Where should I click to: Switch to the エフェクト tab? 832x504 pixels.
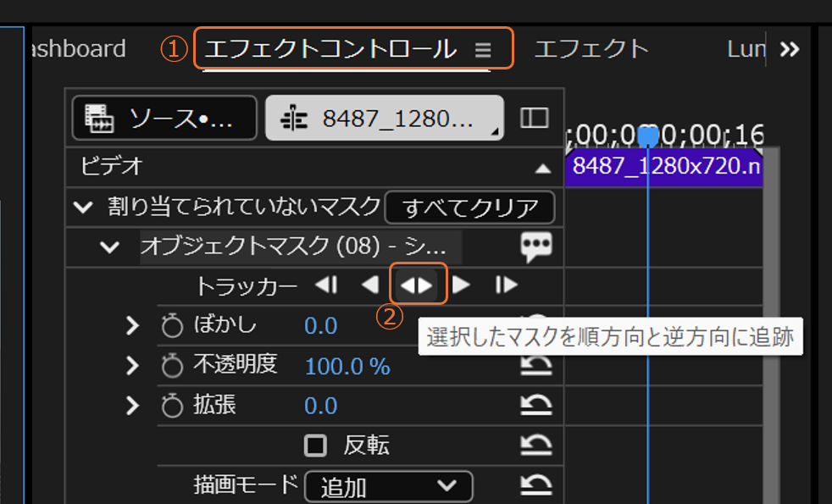click(591, 49)
